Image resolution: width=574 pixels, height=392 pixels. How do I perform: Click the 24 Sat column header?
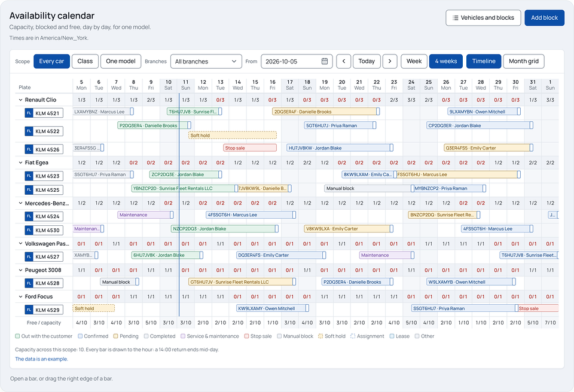pyautogui.click(x=411, y=85)
